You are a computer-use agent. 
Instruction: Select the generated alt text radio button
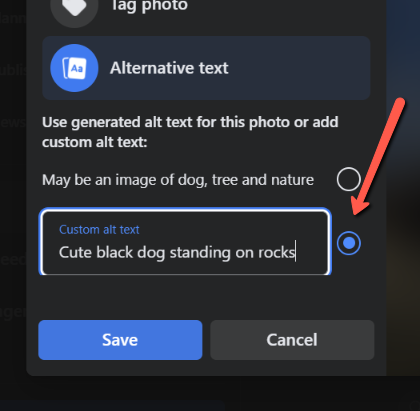349,179
